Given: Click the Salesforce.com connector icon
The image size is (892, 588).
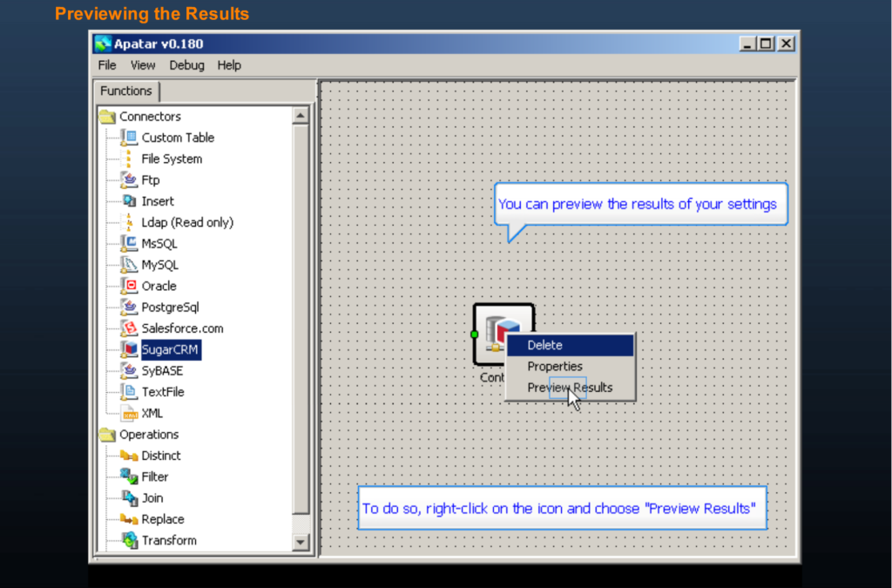Looking at the screenshot, I should tap(130, 328).
